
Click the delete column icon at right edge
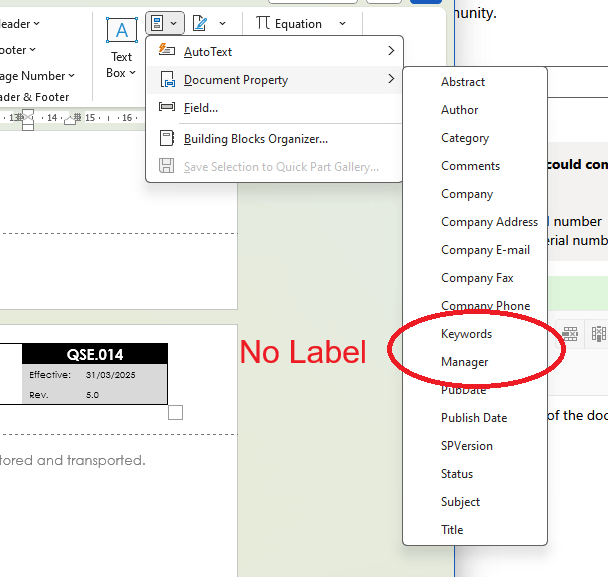[x=598, y=334]
